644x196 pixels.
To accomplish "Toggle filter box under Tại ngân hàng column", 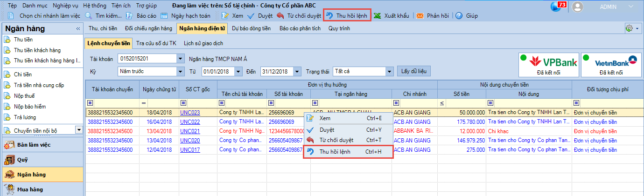I will (315, 103).
